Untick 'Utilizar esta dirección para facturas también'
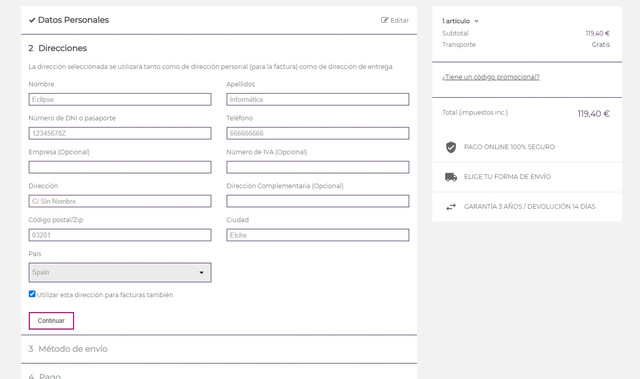 coord(32,294)
